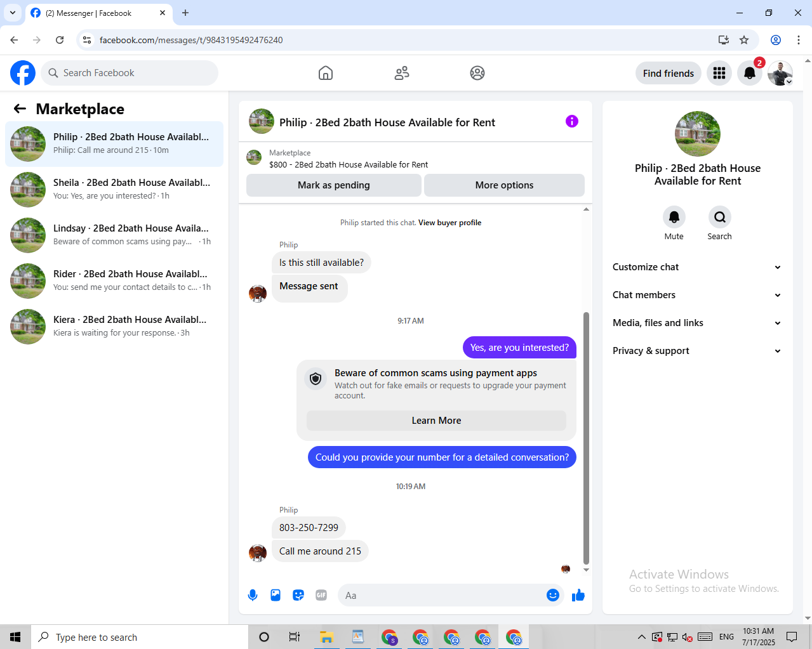Click 'Yes, are you interested?' message bubble
Screen dimensions: 812x649
tap(519, 348)
